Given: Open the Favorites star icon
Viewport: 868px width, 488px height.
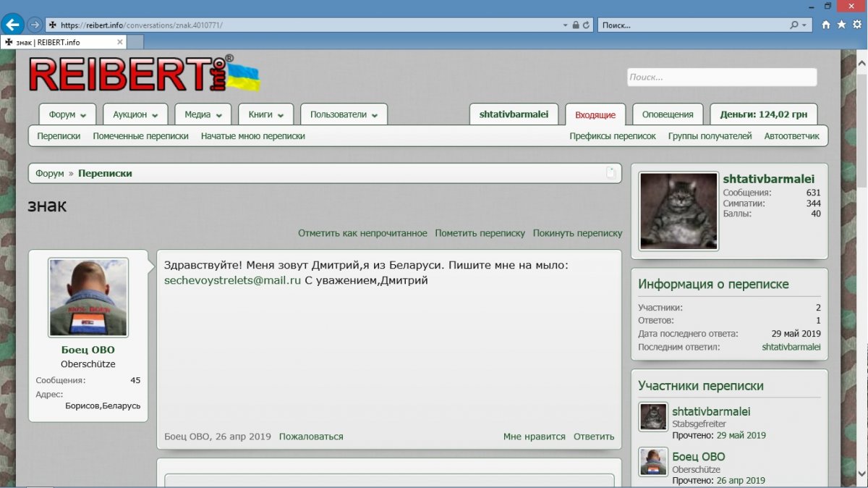Looking at the screenshot, I should (x=841, y=25).
